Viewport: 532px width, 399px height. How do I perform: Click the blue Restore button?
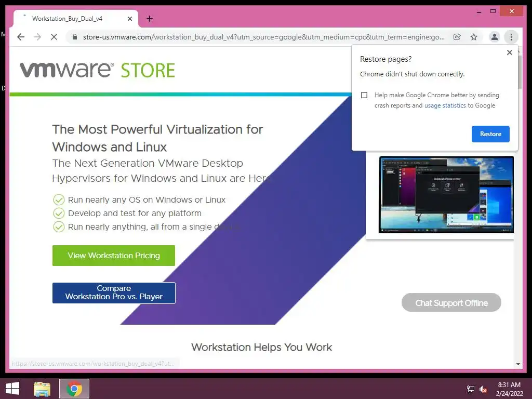pyautogui.click(x=490, y=134)
